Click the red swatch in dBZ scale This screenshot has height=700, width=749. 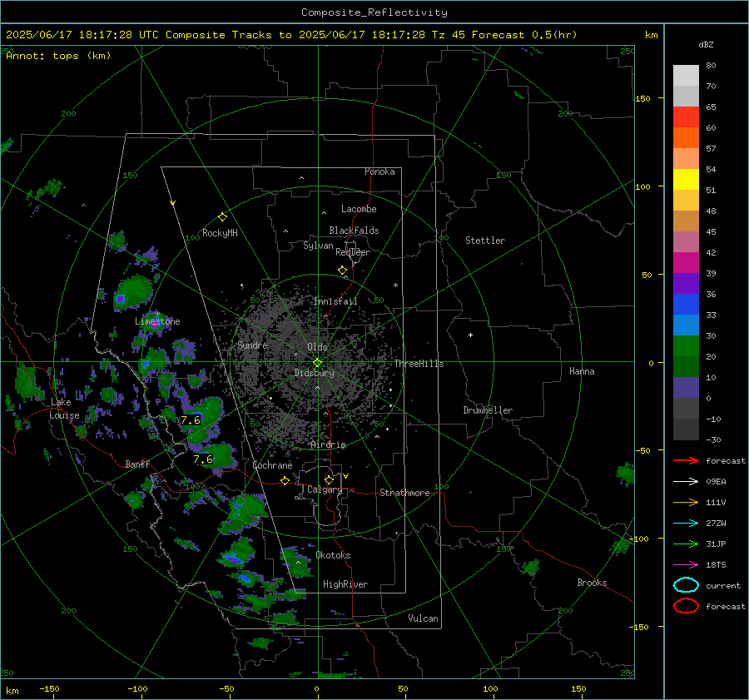[686, 117]
